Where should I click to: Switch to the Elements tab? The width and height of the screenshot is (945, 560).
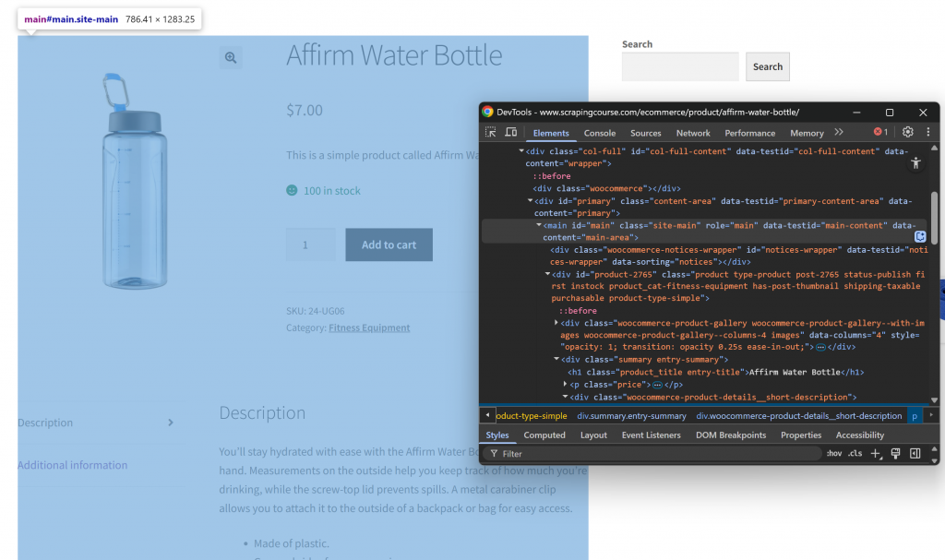(551, 133)
